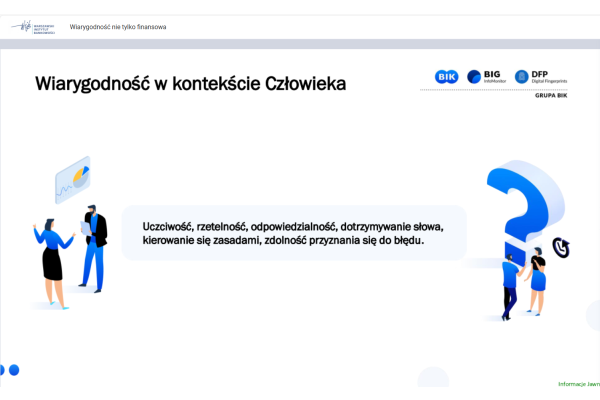Click the two people beside question mark
Image resolution: width=600 pixels, height=400 pixels.
(523, 280)
